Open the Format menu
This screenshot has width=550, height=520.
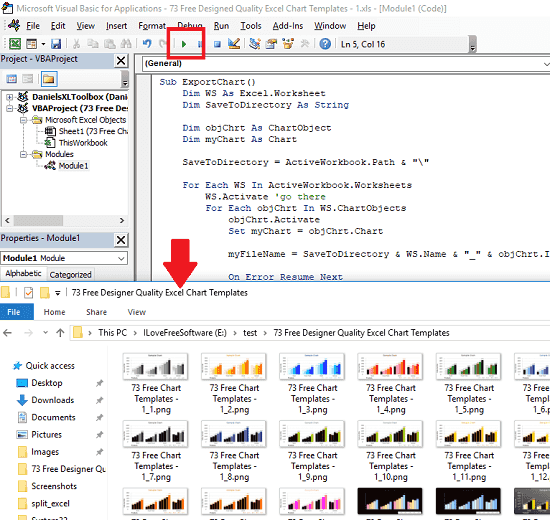152,26
